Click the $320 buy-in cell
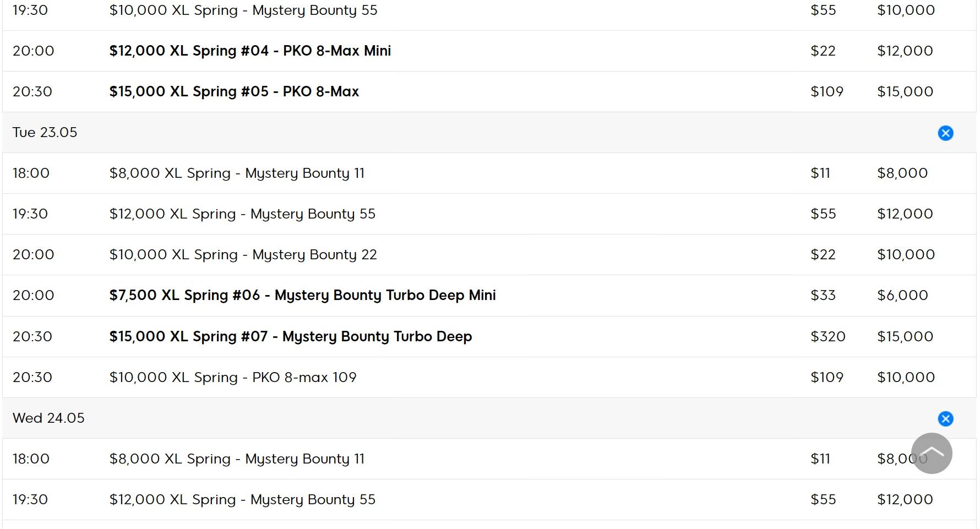 pyautogui.click(x=827, y=336)
